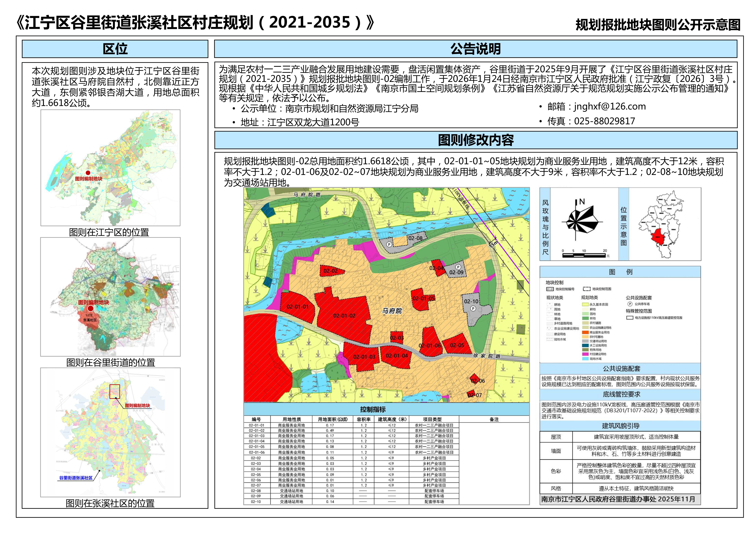The height and width of the screenshot is (535, 756).
Task: Click the magenta 村庄建设用地 legend swatch
Action: click(x=585, y=354)
